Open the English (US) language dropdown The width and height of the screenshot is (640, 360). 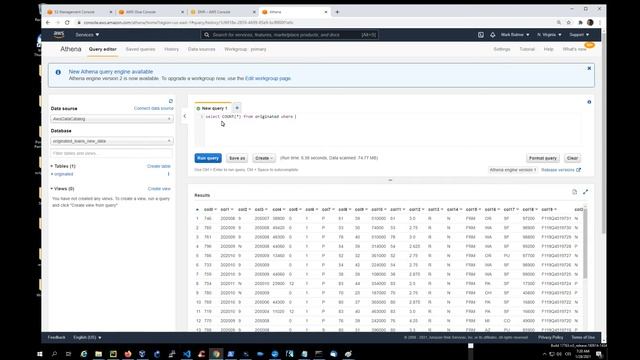click(x=87, y=338)
